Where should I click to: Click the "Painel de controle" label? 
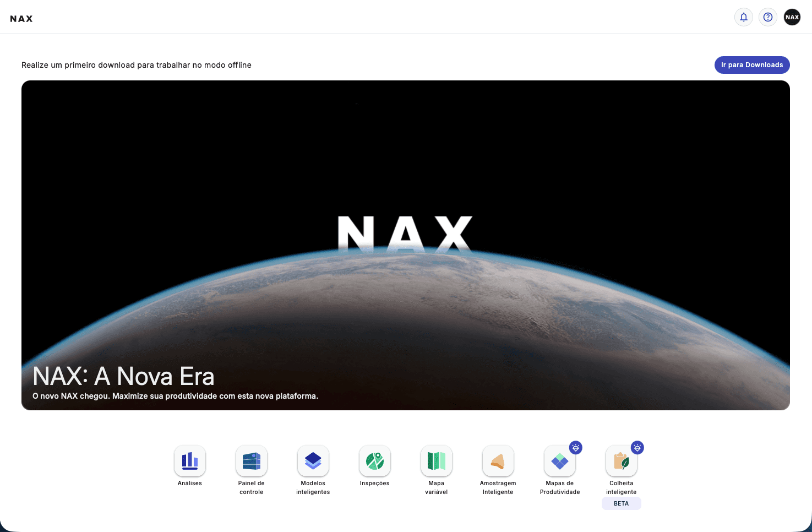[252, 487]
